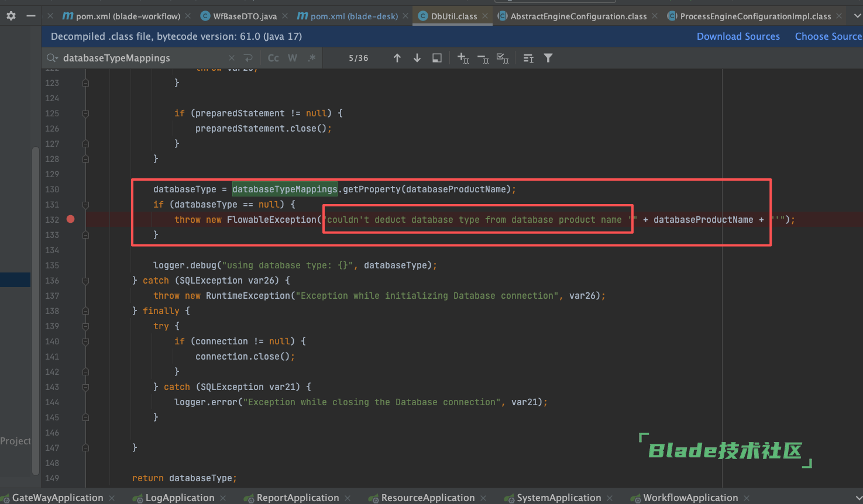
Task: Expand hidden editor tabs dropdown
Action: (x=858, y=16)
